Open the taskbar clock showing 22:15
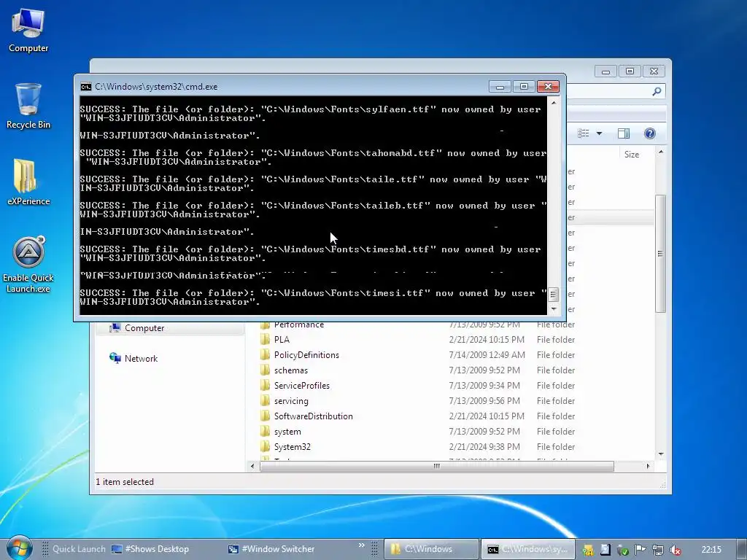Viewport: 747px width, 560px height. click(x=711, y=550)
